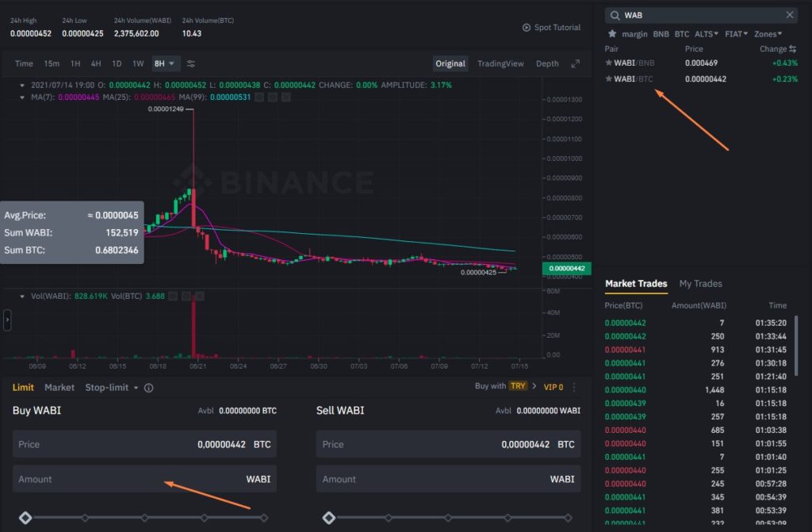Screen dimensions: 812x532
Task: Focus Sell WABI price field
Action: tap(448, 445)
